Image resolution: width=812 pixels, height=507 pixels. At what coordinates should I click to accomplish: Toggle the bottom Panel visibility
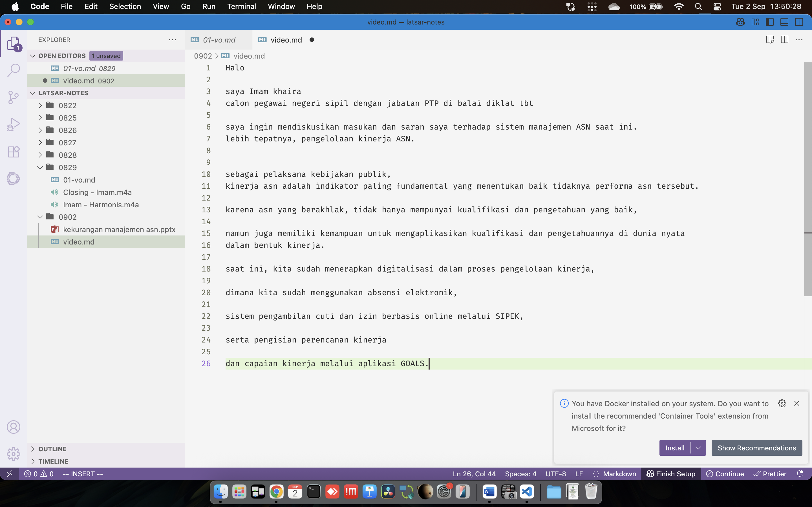(784, 22)
